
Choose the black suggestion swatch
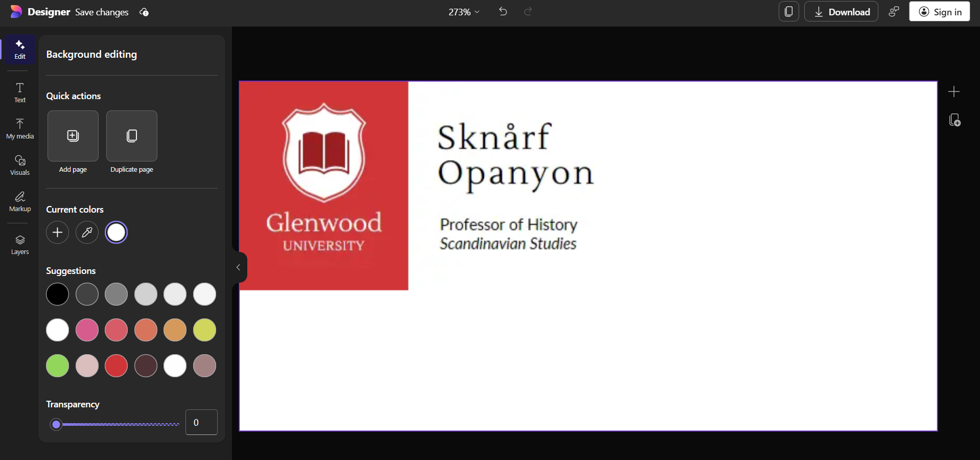(x=58, y=294)
